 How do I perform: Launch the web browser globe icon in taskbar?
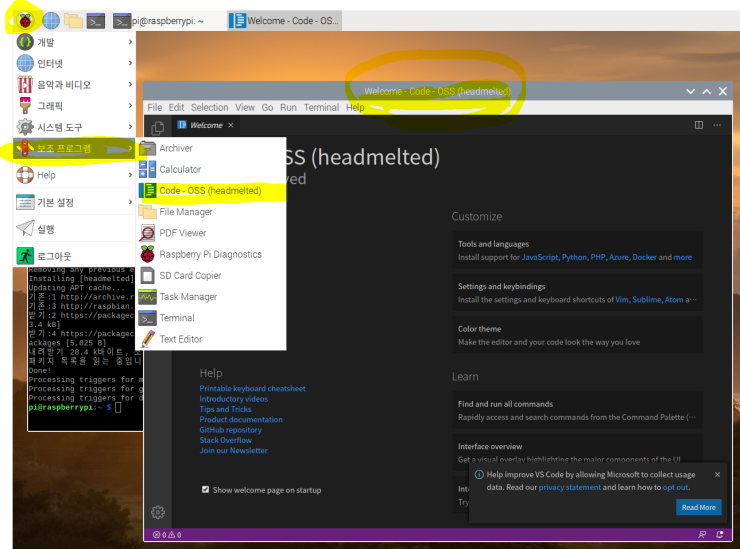pyautogui.click(x=51, y=21)
